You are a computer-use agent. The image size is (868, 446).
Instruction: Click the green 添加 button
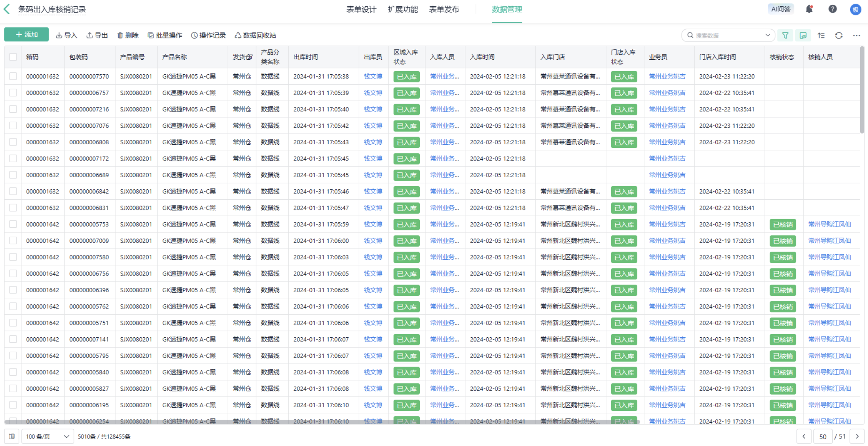27,35
